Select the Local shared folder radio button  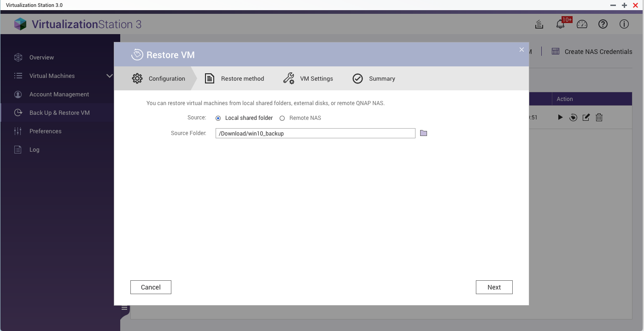click(x=218, y=118)
